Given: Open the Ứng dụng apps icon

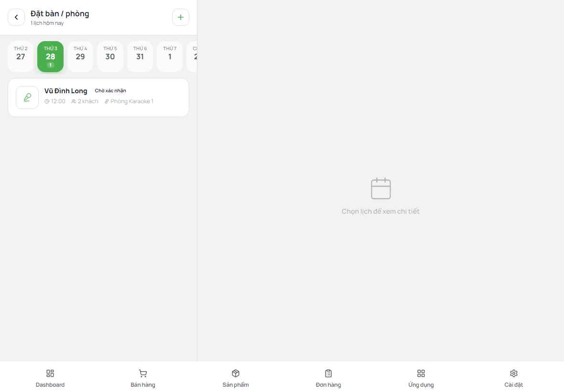Looking at the screenshot, I should pyautogui.click(x=421, y=373).
